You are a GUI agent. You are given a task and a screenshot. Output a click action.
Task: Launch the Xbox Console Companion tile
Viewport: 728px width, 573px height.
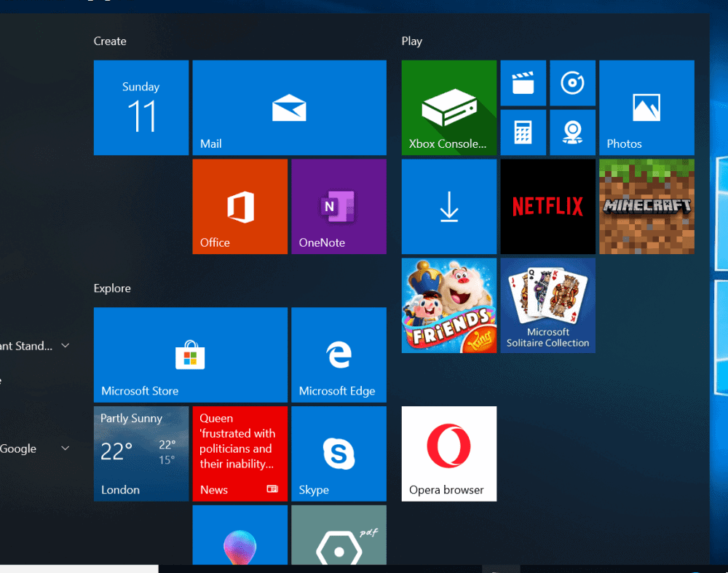(x=448, y=108)
